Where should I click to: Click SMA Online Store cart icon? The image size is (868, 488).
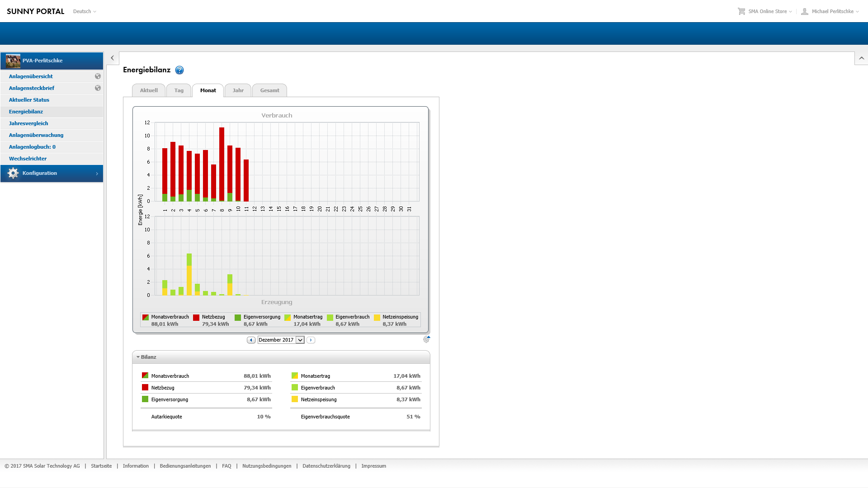tap(741, 11)
